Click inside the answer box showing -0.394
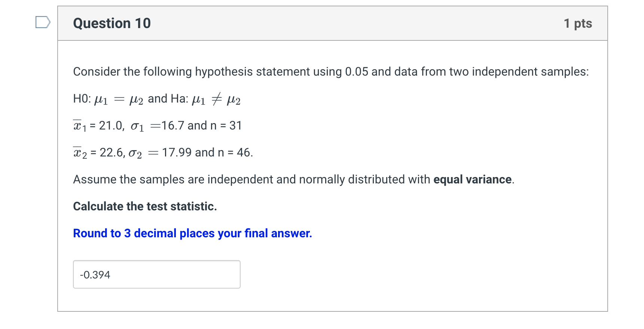The height and width of the screenshot is (329, 644). 157,274
